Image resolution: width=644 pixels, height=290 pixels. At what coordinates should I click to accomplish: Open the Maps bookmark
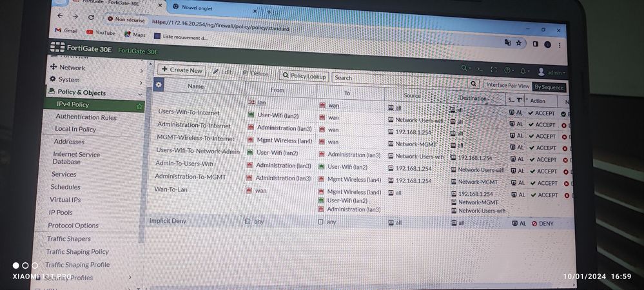pyautogui.click(x=135, y=35)
